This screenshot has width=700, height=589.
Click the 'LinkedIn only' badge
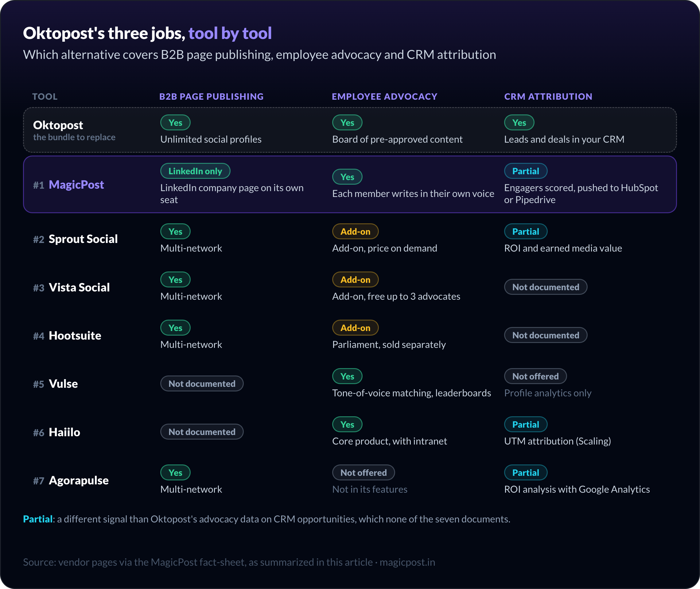[195, 171]
